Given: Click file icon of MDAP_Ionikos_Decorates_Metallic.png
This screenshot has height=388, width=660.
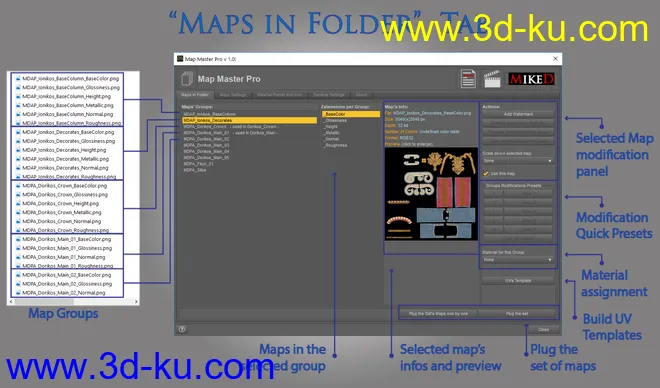Looking at the screenshot, I should (18, 159).
